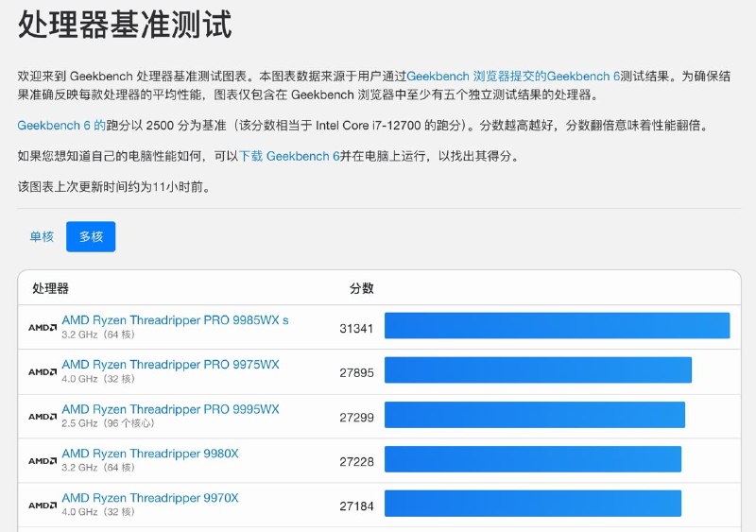Click the AMD logo beside Threadripper 9980X
756x532 pixels.
(43, 461)
